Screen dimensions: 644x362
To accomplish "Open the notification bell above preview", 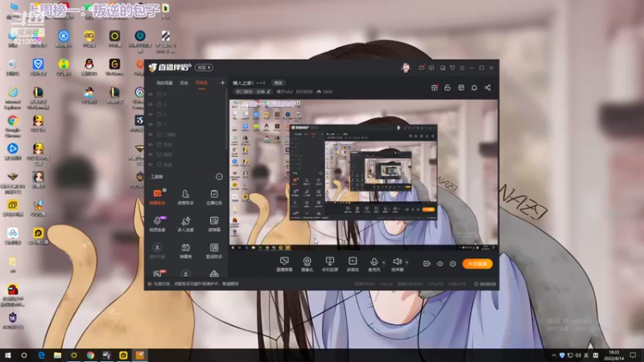I will point(474,88).
